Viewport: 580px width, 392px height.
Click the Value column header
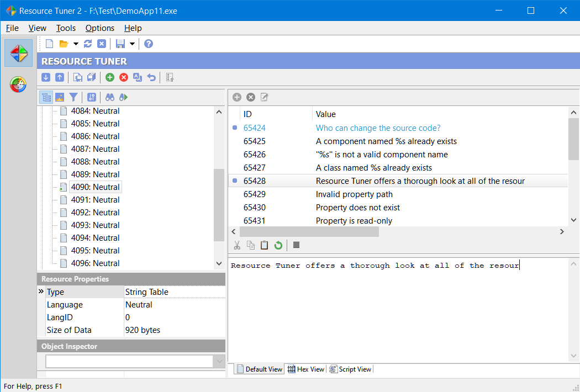coord(440,114)
